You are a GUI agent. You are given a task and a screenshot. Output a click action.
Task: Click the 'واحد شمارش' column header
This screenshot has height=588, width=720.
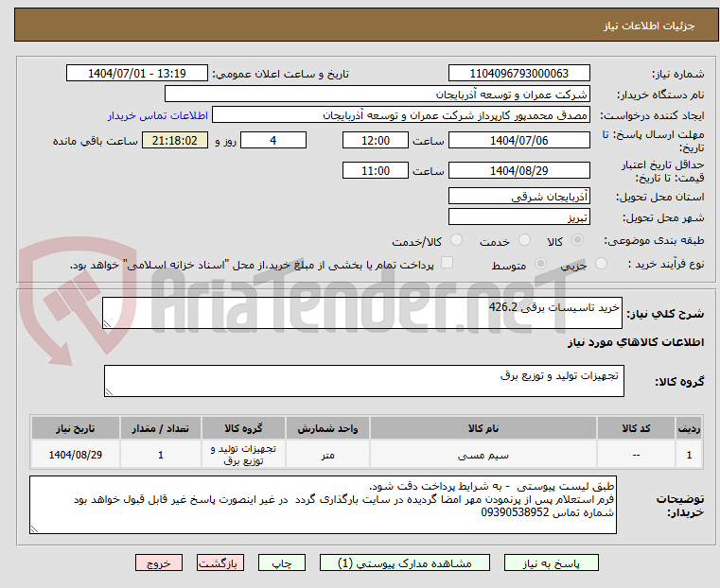[327, 428]
